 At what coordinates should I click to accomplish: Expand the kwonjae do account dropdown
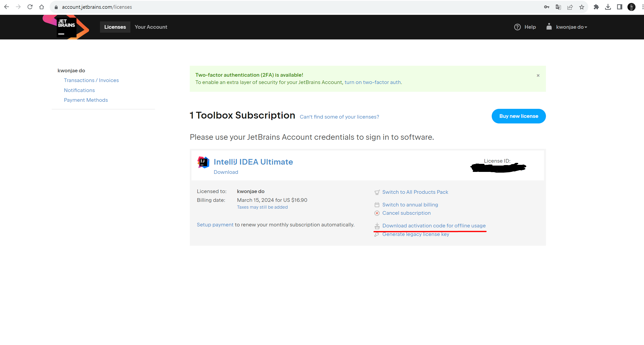tap(571, 27)
